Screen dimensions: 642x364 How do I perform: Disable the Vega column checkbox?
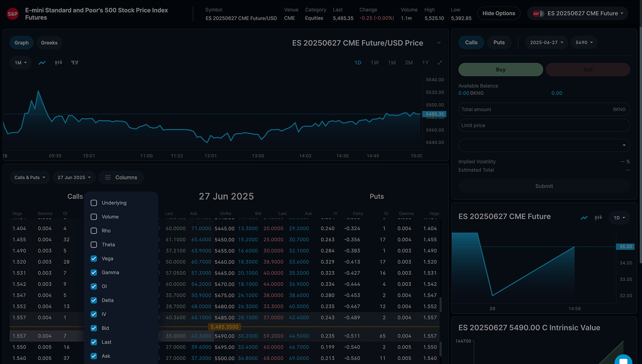pyautogui.click(x=93, y=258)
